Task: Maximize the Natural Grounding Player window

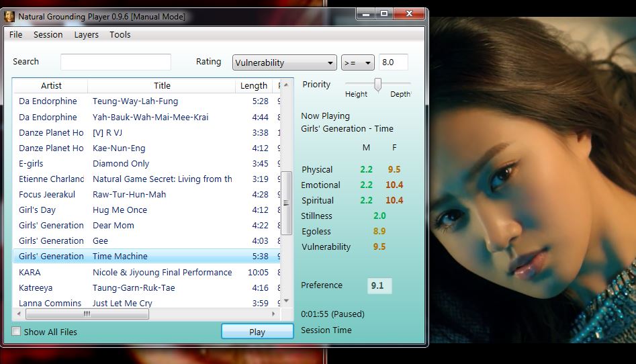Action: pos(384,14)
